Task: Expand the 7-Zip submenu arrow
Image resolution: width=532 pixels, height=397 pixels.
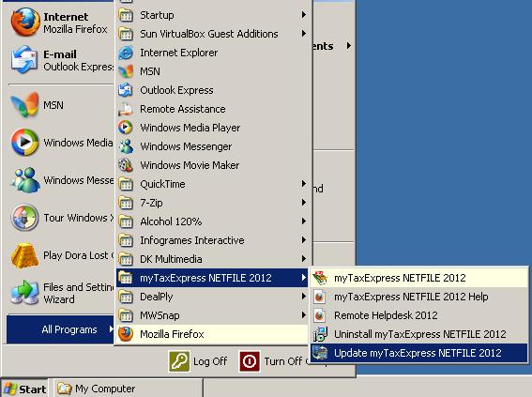Action: tap(304, 203)
